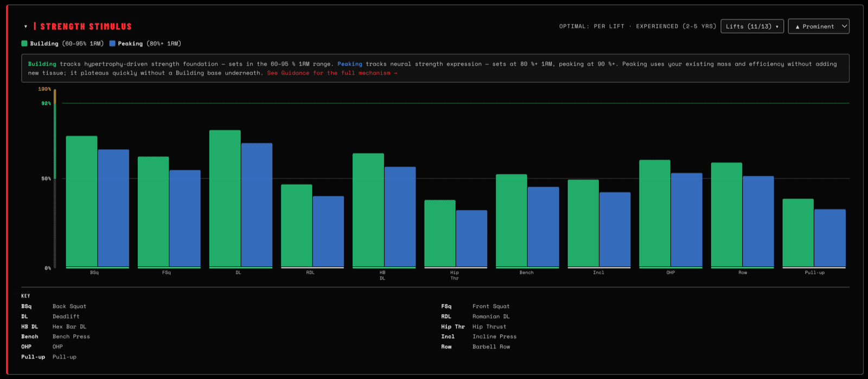Click the Row axis label under chart

coord(743,273)
